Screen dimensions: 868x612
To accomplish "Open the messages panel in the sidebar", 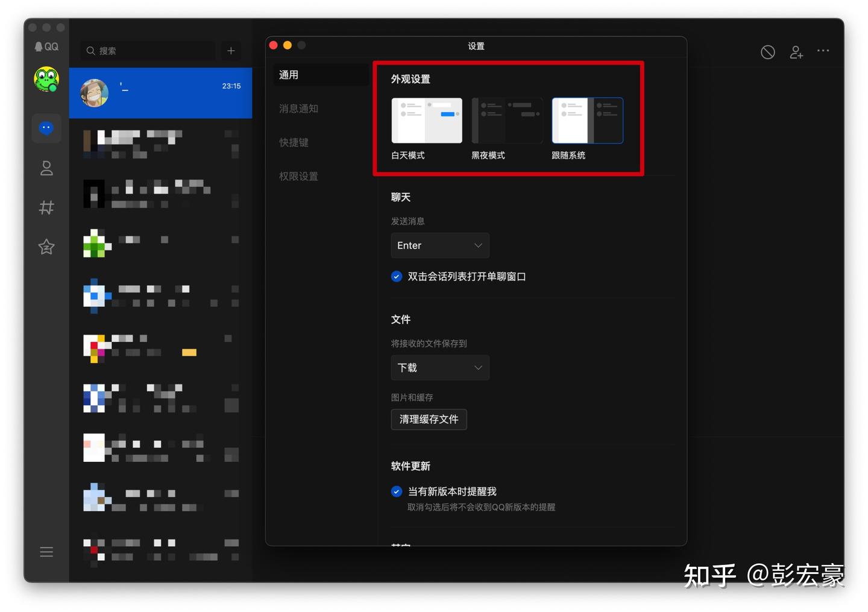I will 46,128.
